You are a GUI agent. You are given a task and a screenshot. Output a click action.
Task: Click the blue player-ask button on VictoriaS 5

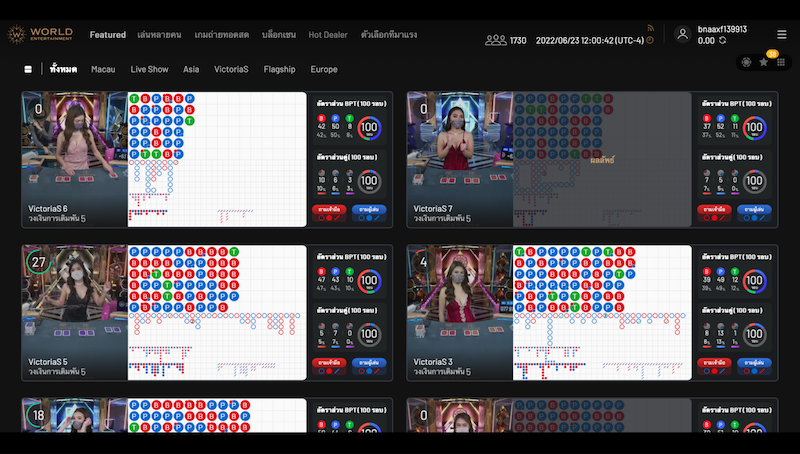(x=369, y=366)
